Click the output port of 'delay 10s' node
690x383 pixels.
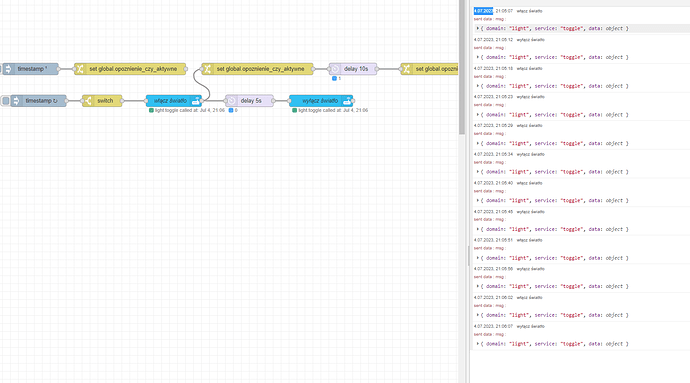pos(377,69)
